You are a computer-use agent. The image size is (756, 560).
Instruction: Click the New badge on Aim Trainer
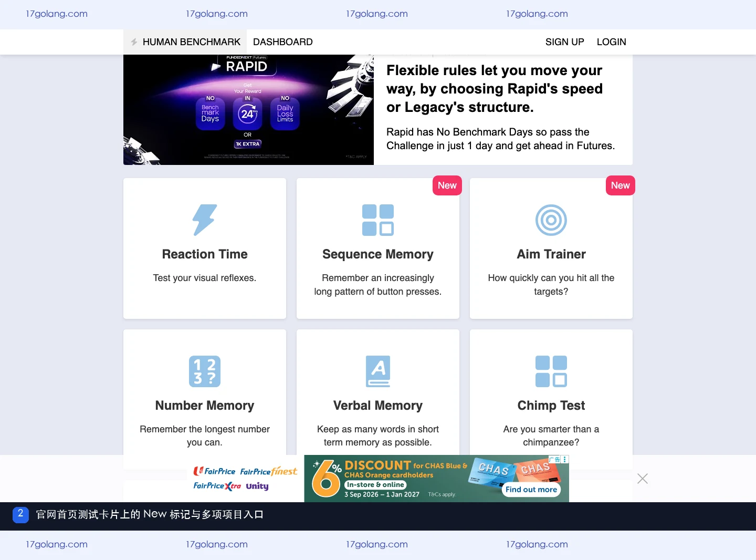tap(621, 185)
